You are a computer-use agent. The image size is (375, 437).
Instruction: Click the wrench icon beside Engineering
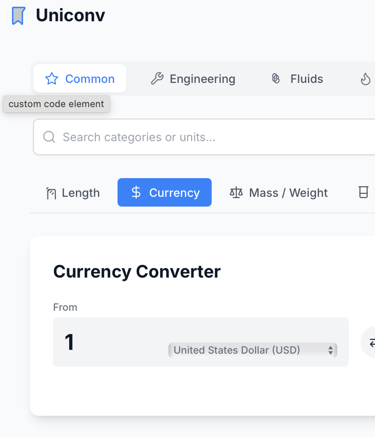157,79
